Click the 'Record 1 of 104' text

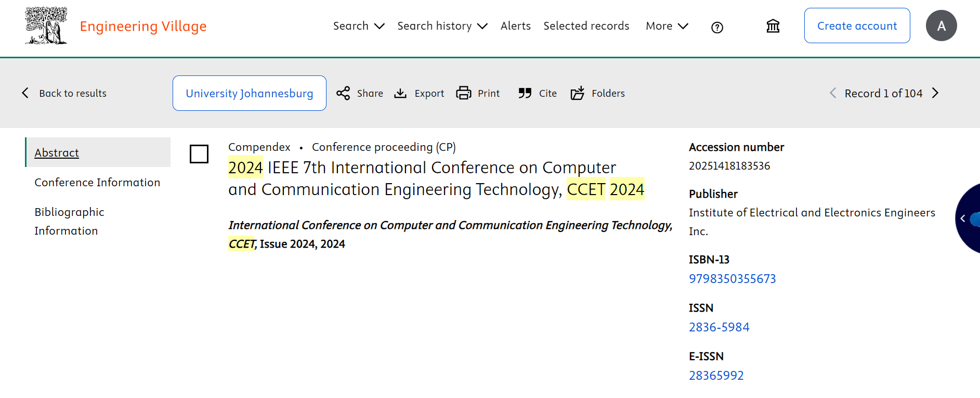point(883,93)
